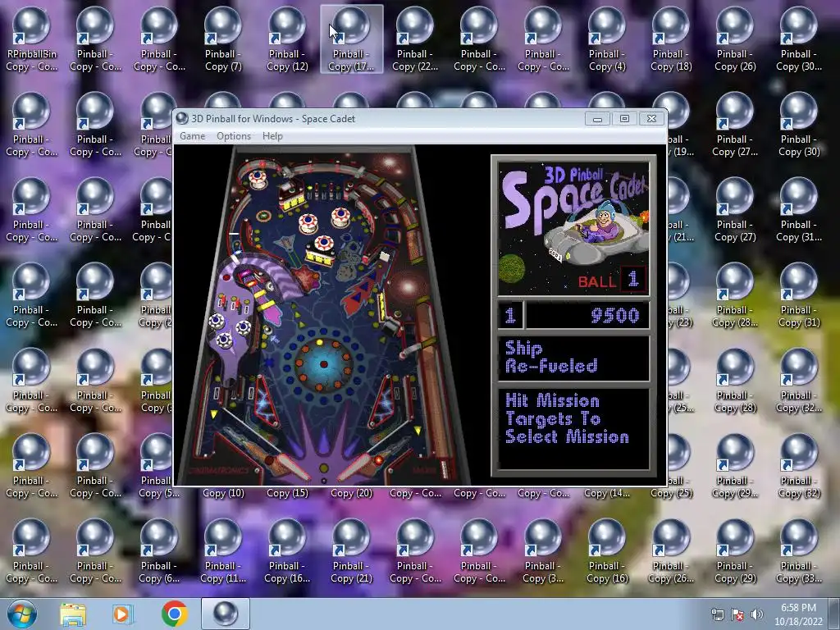Click the Space Cadet logo artwork
The width and height of the screenshot is (840, 630).
click(573, 229)
